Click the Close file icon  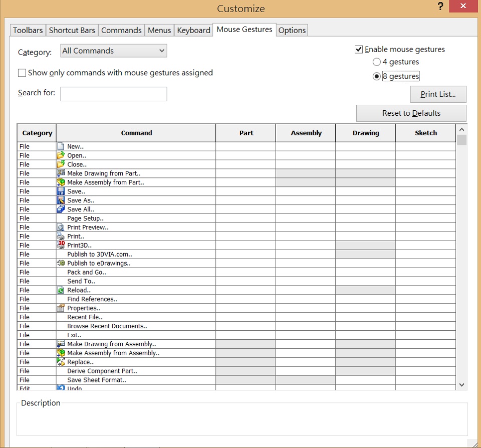(61, 164)
